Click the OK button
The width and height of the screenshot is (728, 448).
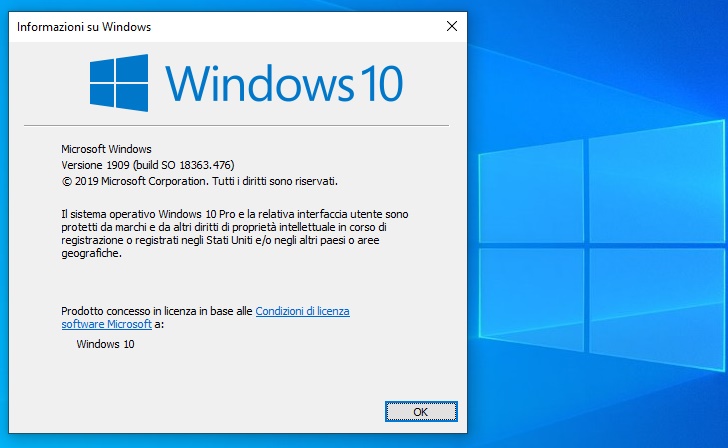[x=421, y=412]
